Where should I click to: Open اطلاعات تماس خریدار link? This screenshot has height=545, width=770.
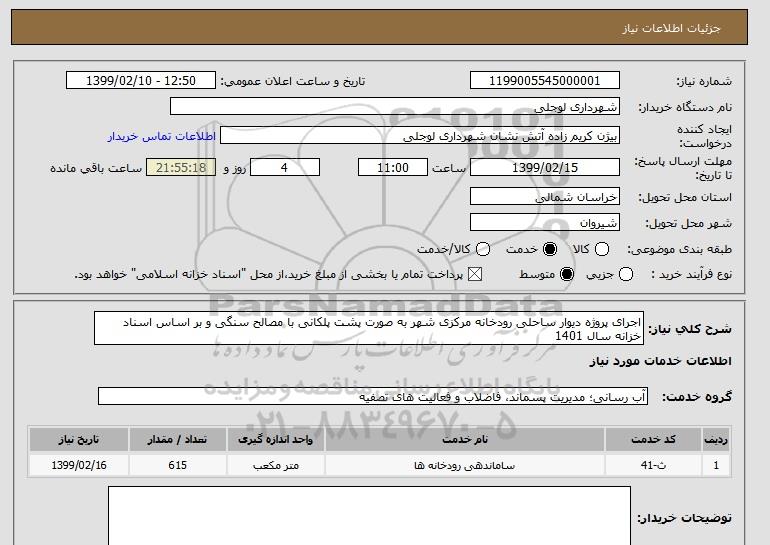pos(162,136)
